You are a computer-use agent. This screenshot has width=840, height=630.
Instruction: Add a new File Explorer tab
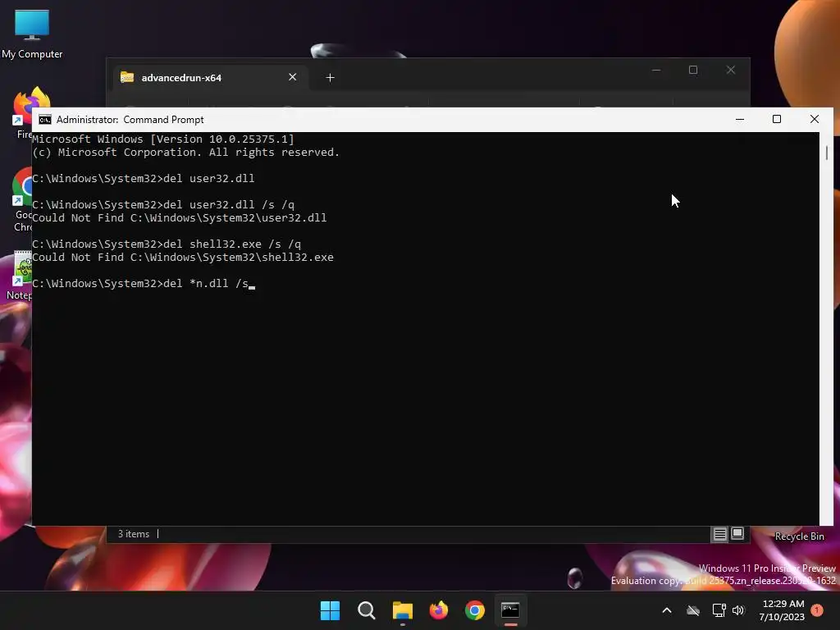click(330, 78)
